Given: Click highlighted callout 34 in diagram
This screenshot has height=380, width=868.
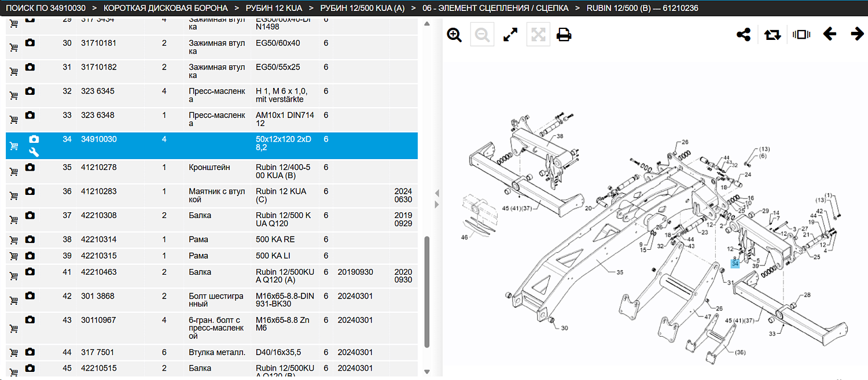Looking at the screenshot, I should (735, 264).
